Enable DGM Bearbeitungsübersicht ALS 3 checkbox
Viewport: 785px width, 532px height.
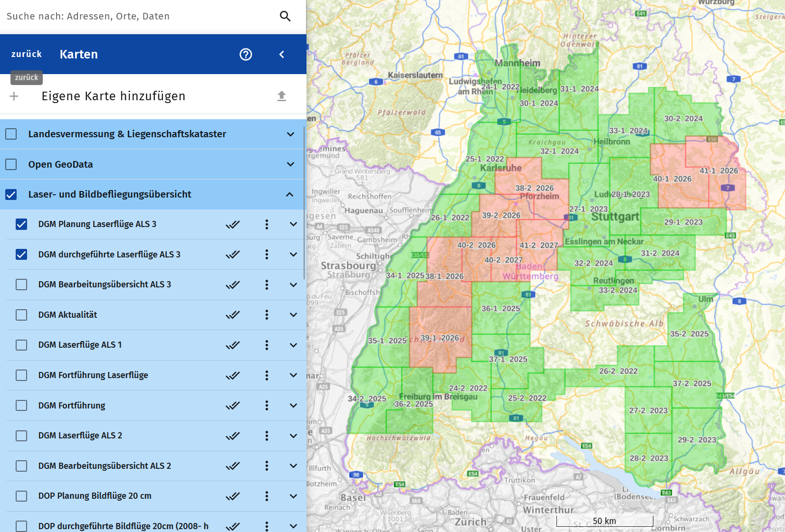21,285
